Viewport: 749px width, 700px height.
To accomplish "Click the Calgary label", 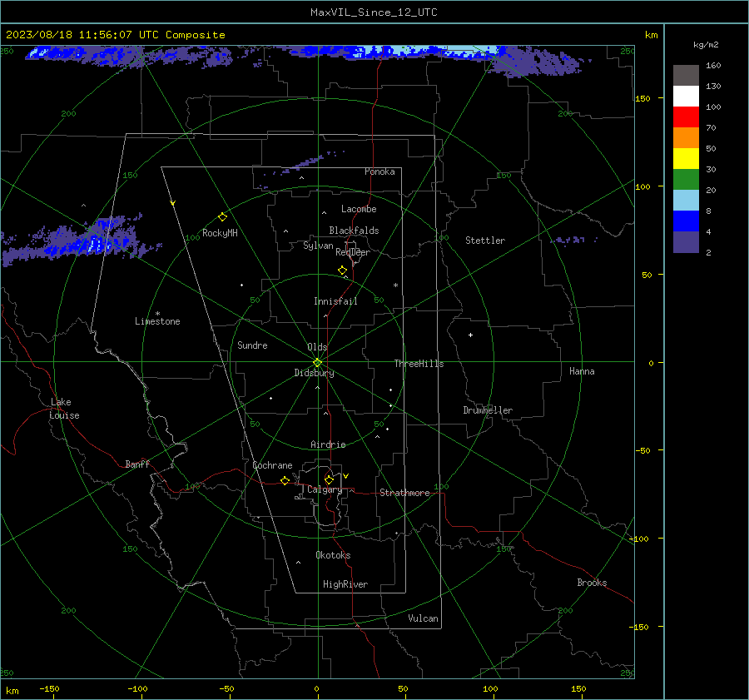I will tap(325, 489).
